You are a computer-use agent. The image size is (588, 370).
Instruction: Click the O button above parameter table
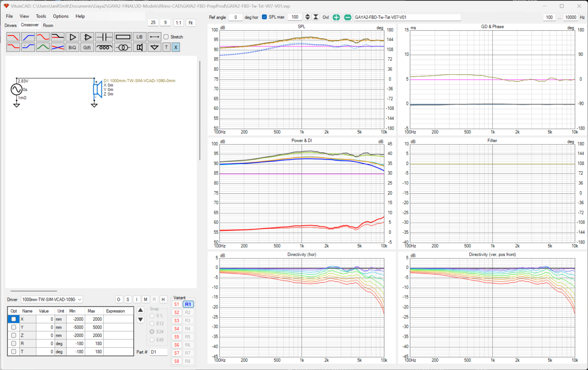tap(119, 299)
